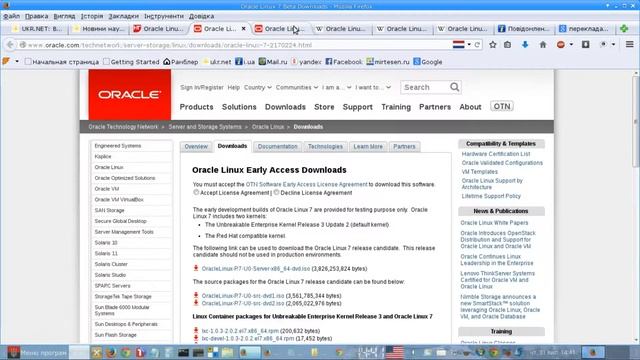
Task: Open the Facebook bookmark
Action: pos(344,62)
